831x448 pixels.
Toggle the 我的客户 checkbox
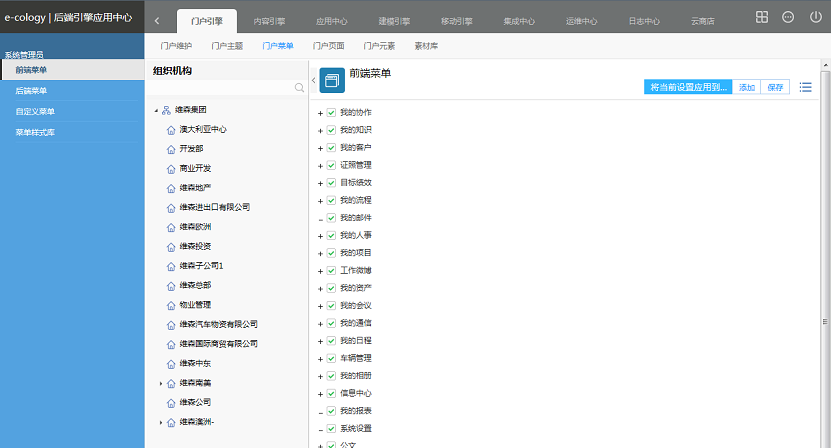331,147
